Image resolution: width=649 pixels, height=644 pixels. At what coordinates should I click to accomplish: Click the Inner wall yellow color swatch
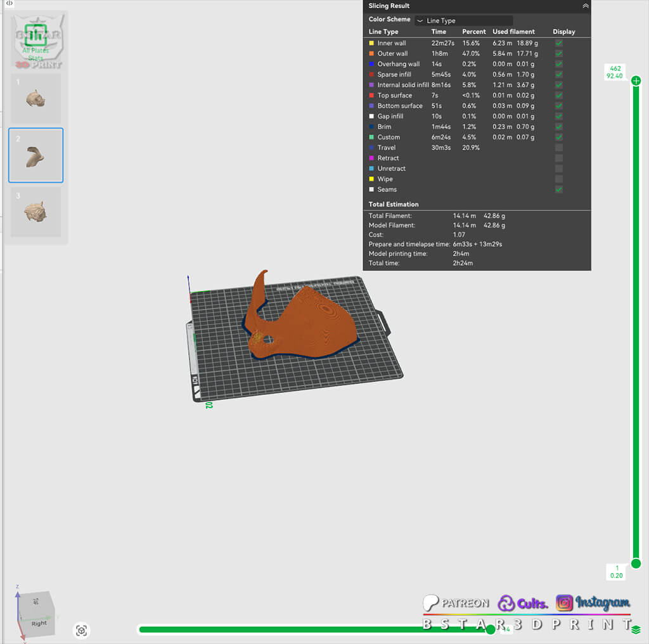click(371, 43)
